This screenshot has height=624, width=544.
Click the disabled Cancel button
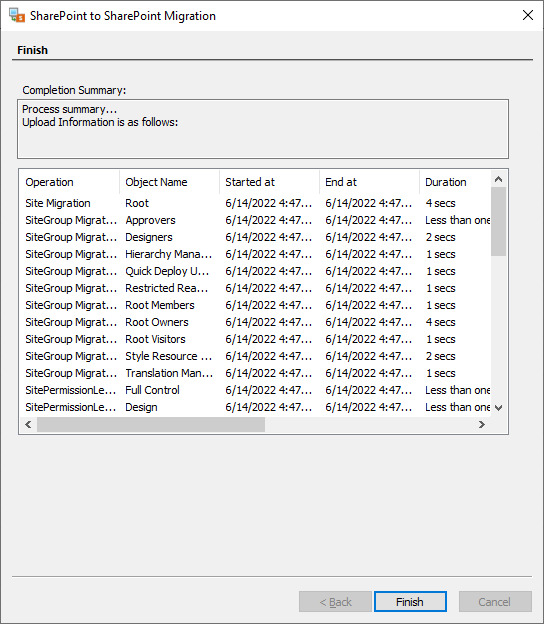(495, 601)
